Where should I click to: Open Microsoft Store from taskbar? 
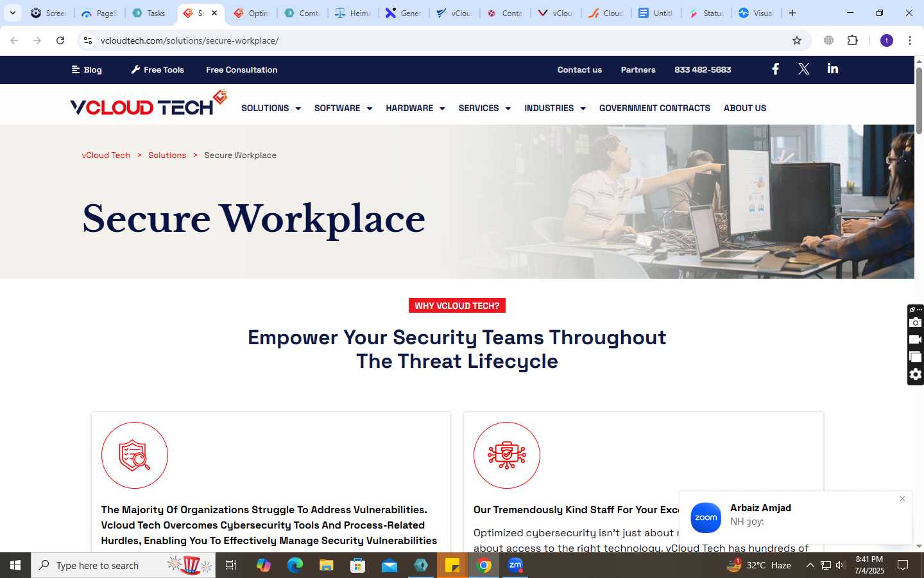[x=358, y=565]
